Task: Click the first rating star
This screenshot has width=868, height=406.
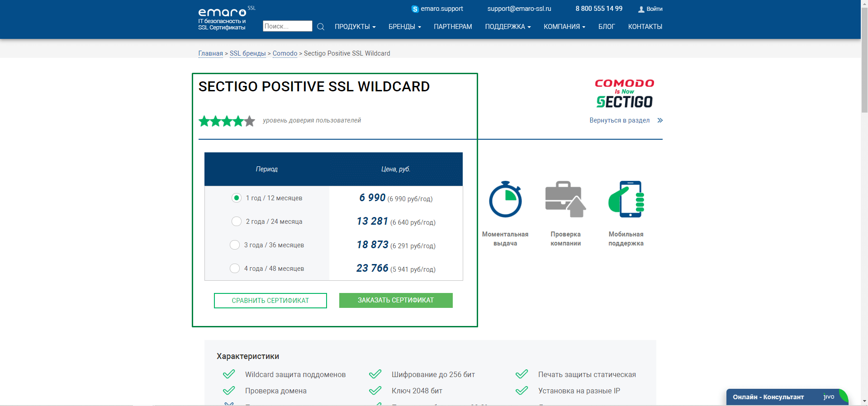Action: pos(204,121)
